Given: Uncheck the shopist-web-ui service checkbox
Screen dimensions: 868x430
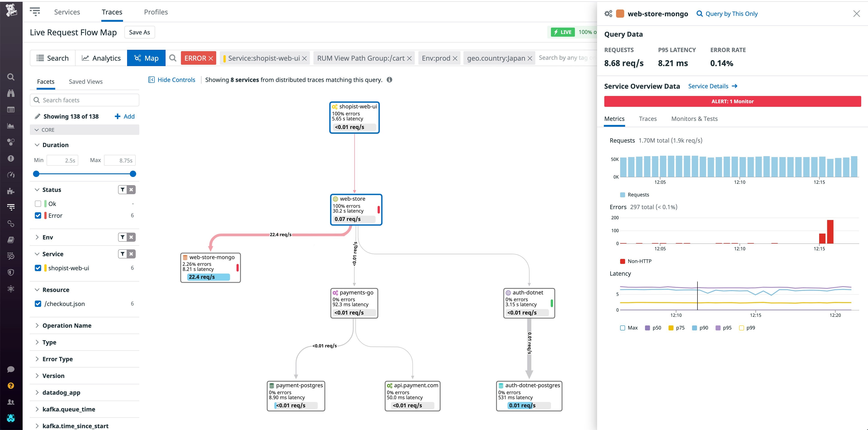Looking at the screenshot, I should (x=38, y=268).
